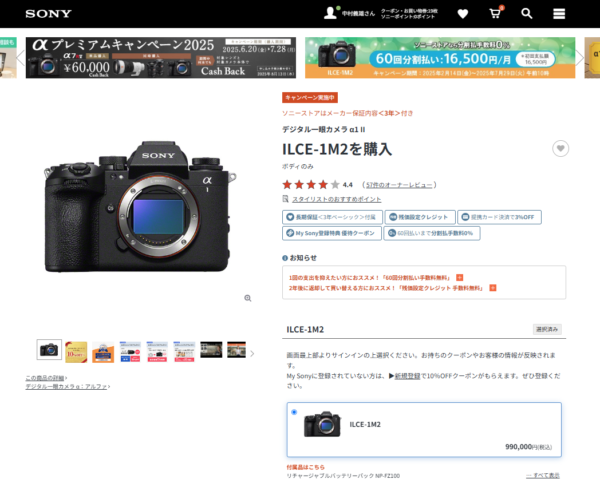Viewport: 600px width, 491px height.
Task: Click 新規登録 registration link
Action: (407, 376)
